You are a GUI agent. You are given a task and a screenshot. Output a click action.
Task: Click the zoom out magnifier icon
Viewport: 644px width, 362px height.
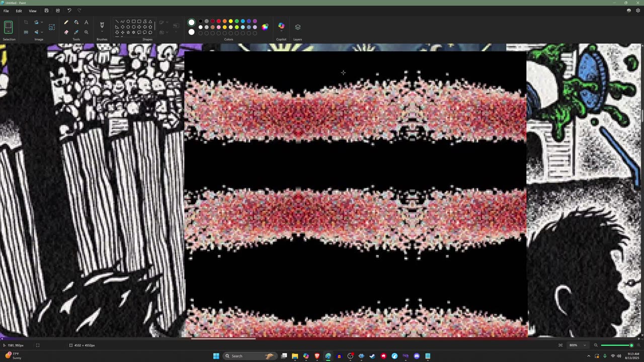click(596, 345)
